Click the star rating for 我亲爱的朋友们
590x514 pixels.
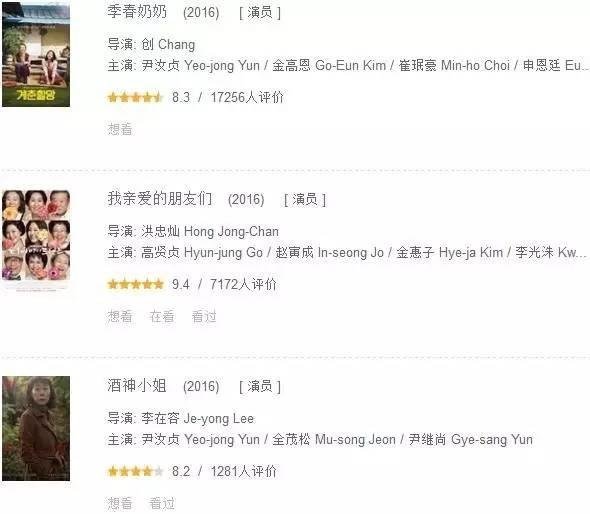pyautogui.click(x=135, y=284)
